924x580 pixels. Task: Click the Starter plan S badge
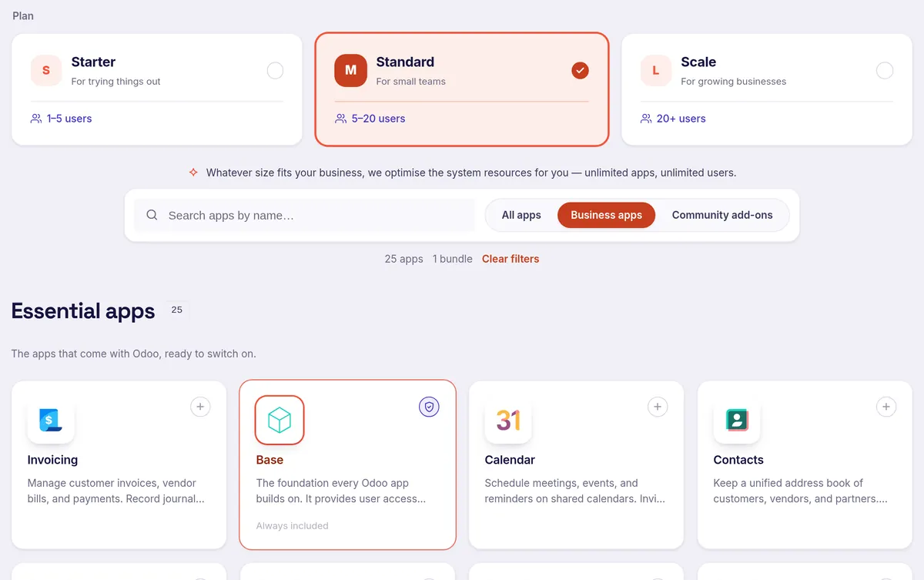46,70
